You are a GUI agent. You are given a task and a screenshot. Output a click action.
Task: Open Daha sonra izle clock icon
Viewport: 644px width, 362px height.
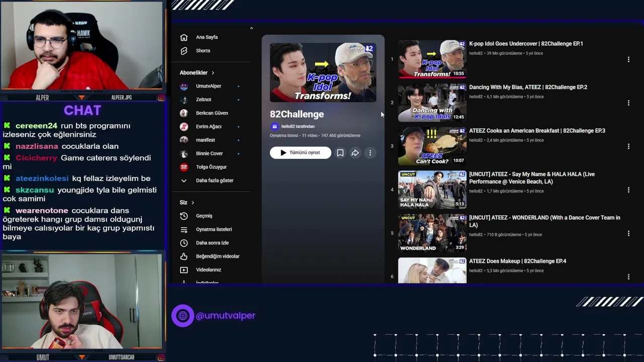(184, 243)
